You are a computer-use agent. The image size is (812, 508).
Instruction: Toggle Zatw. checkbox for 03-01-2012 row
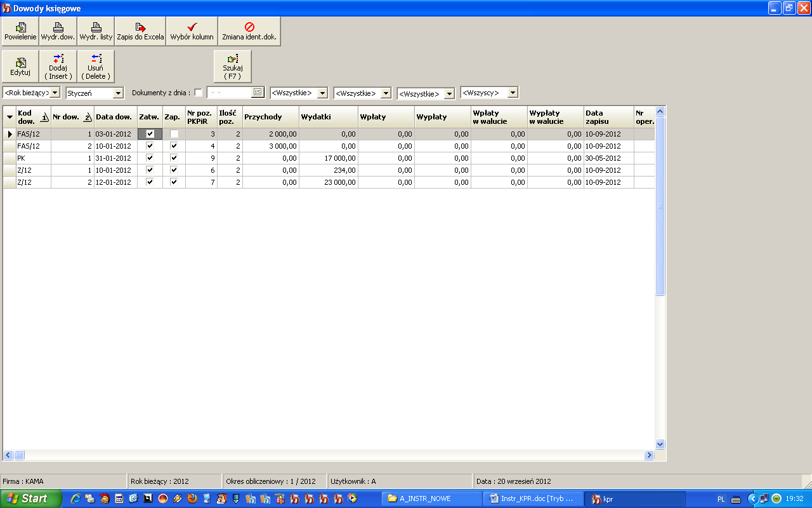pos(150,134)
